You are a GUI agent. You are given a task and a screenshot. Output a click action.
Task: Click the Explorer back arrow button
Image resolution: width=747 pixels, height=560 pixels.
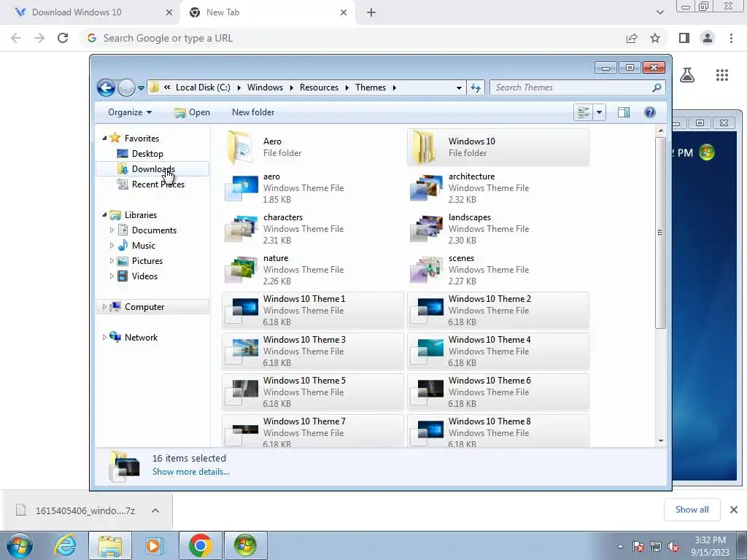[x=106, y=87]
